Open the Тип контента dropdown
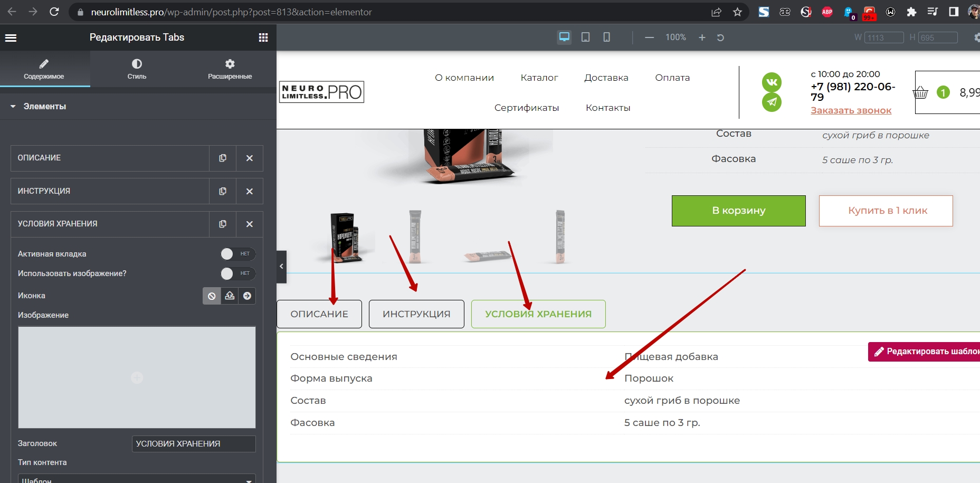 (137, 479)
